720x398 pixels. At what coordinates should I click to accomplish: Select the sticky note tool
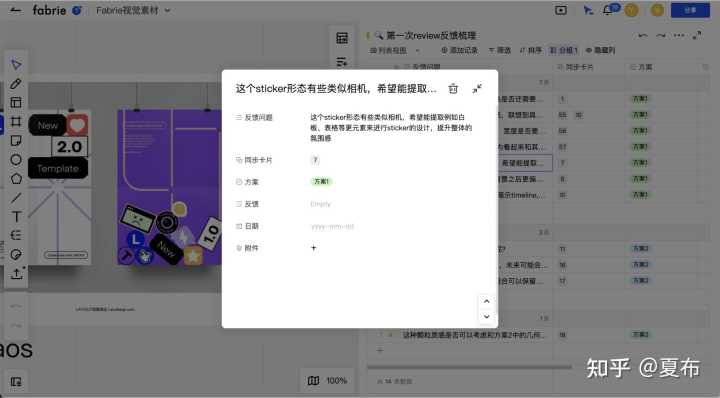[x=16, y=140]
